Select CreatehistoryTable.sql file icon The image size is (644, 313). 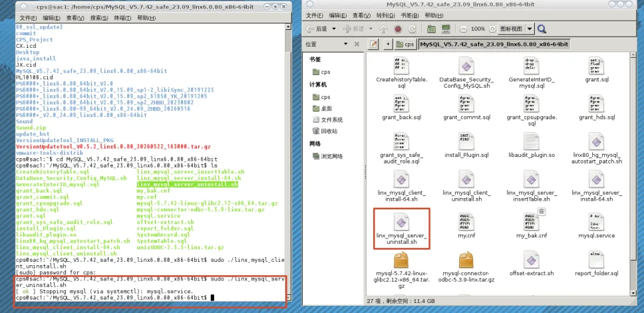point(401,66)
